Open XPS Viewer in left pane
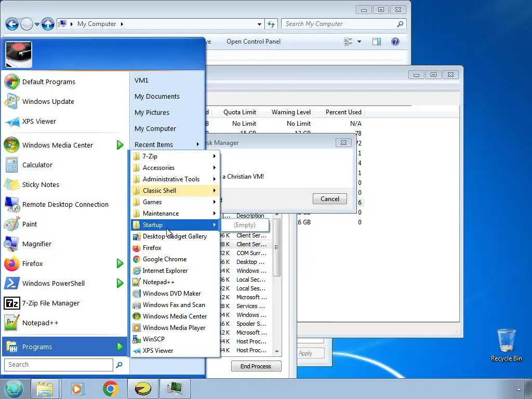This screenshot has height=399, width=532. point(64,121)
